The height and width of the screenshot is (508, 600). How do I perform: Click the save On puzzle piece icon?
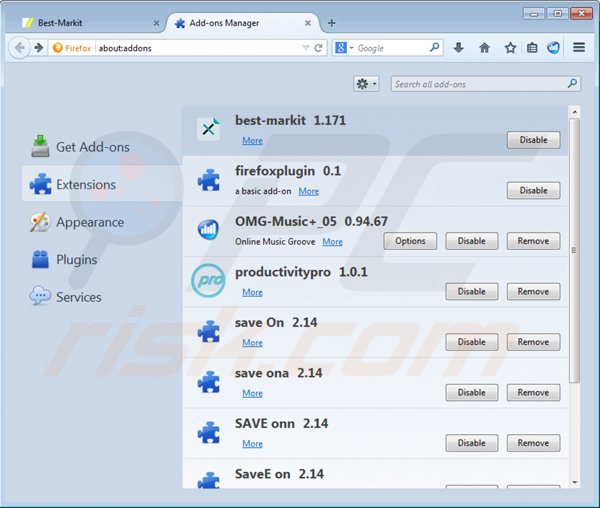(209, 331)
